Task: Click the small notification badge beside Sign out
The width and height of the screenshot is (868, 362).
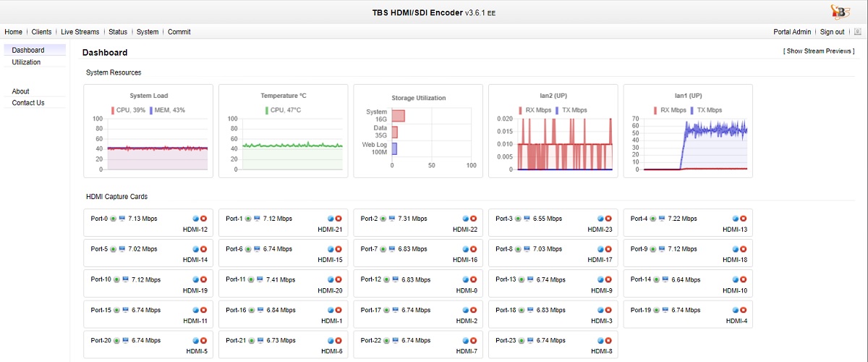Action: tap(858, 32)
